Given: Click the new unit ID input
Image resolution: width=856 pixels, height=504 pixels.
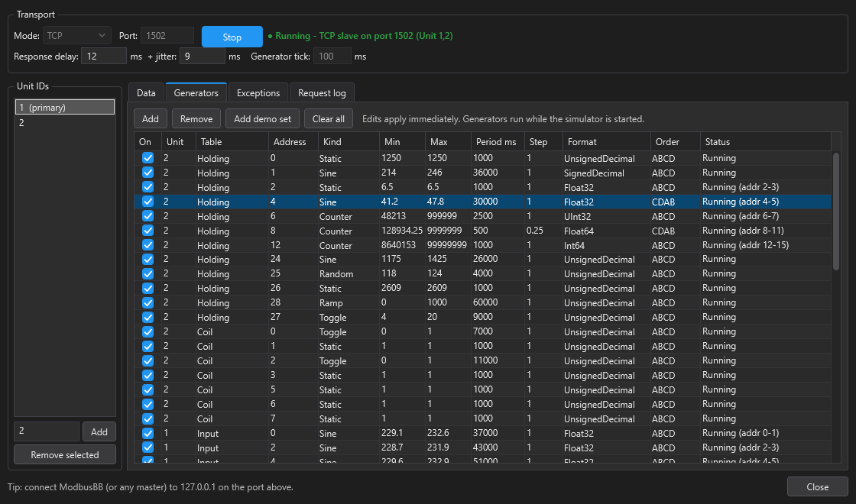Looking at the screenshot, I should [47, 431].
